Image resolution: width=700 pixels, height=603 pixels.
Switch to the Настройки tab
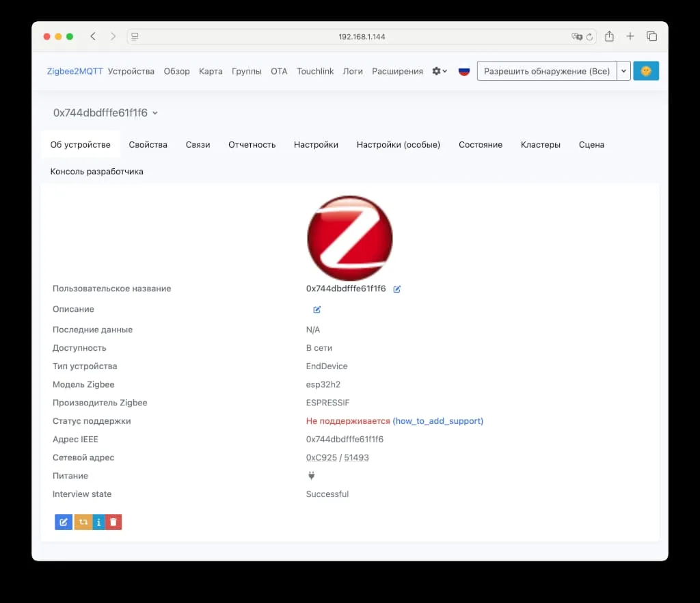point(316,145)
